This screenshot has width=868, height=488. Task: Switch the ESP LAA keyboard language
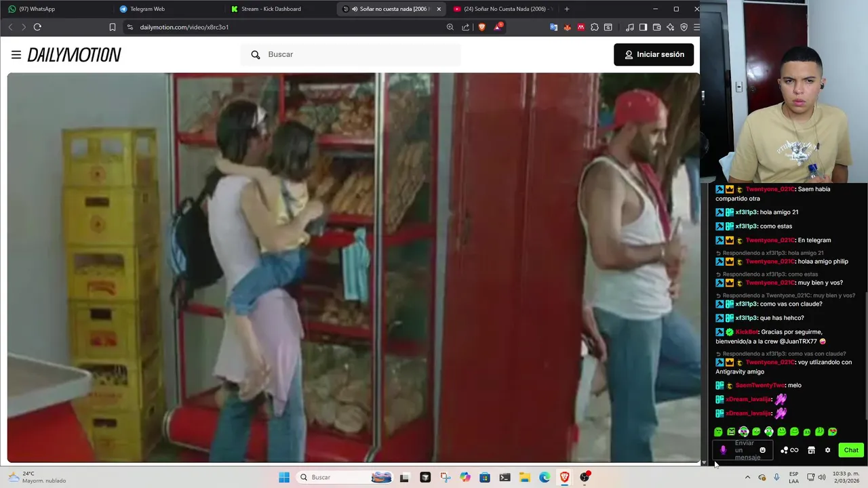click(793, 477)
